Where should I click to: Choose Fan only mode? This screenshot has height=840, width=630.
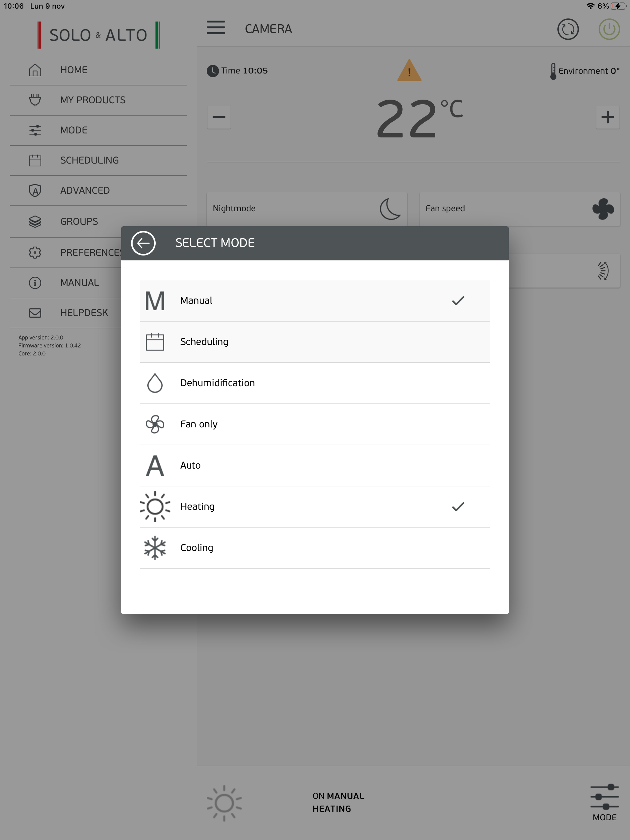(315, 424)
